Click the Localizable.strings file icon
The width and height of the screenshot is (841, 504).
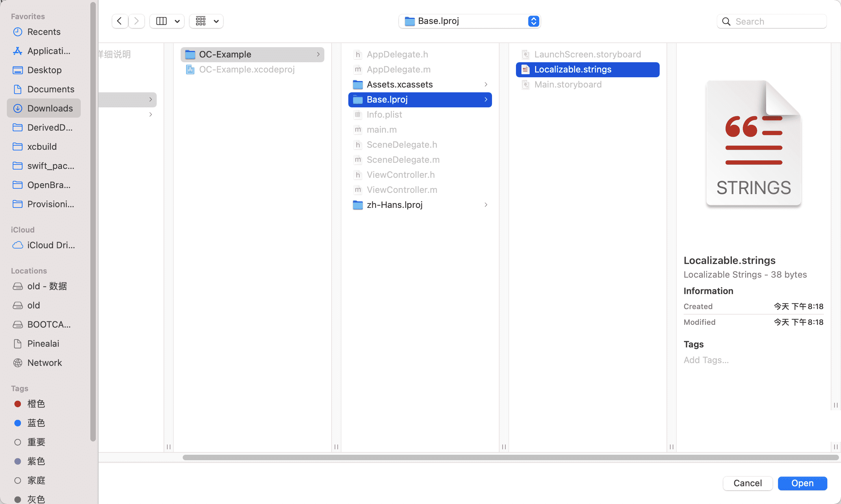pos(526,69)
